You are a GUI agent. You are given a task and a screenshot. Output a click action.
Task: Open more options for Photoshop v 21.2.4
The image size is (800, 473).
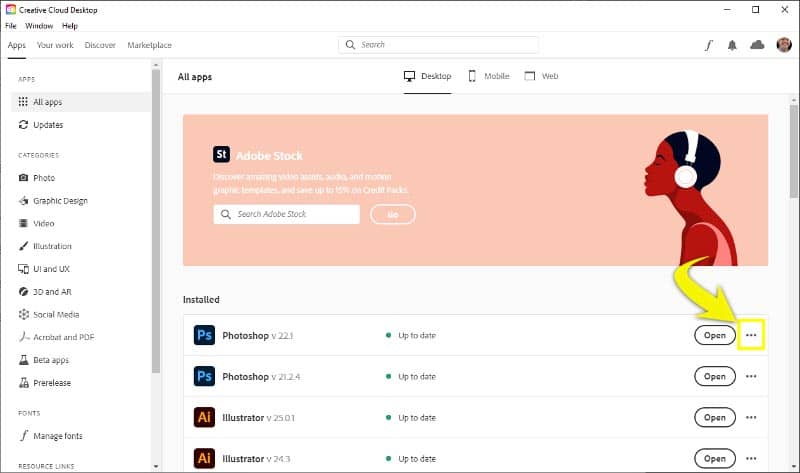point(751,377)
